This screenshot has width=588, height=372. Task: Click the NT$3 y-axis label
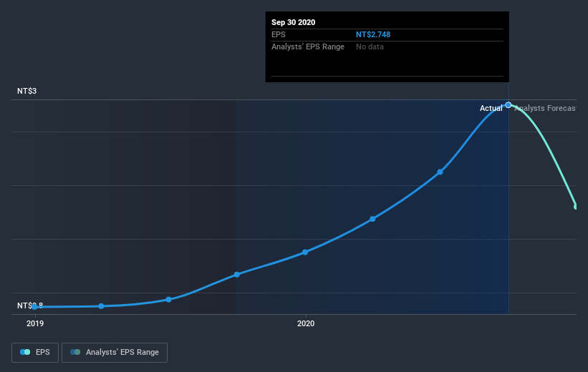(x=26, y=91)
